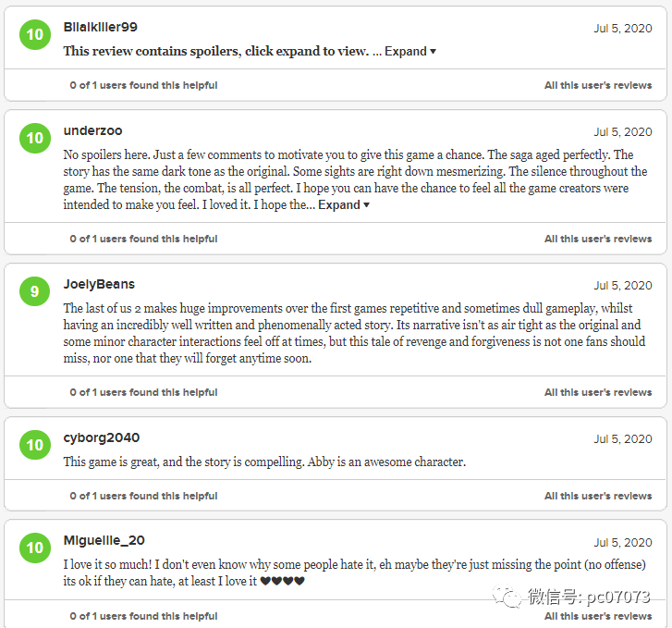Expand Bilalkiller99's spoiler review
The height and width of the screenshot is (628, 672).
click(x=410, y=52)
